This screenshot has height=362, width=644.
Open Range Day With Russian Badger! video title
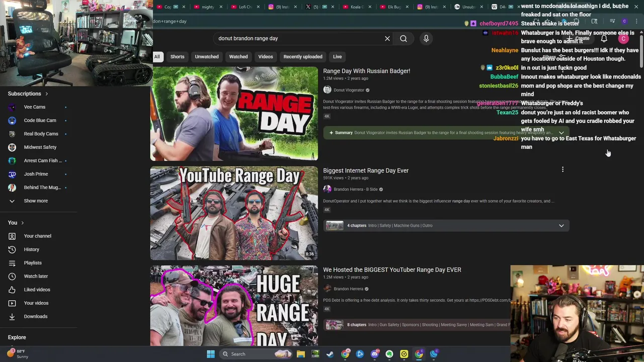[x=366, y=71]
